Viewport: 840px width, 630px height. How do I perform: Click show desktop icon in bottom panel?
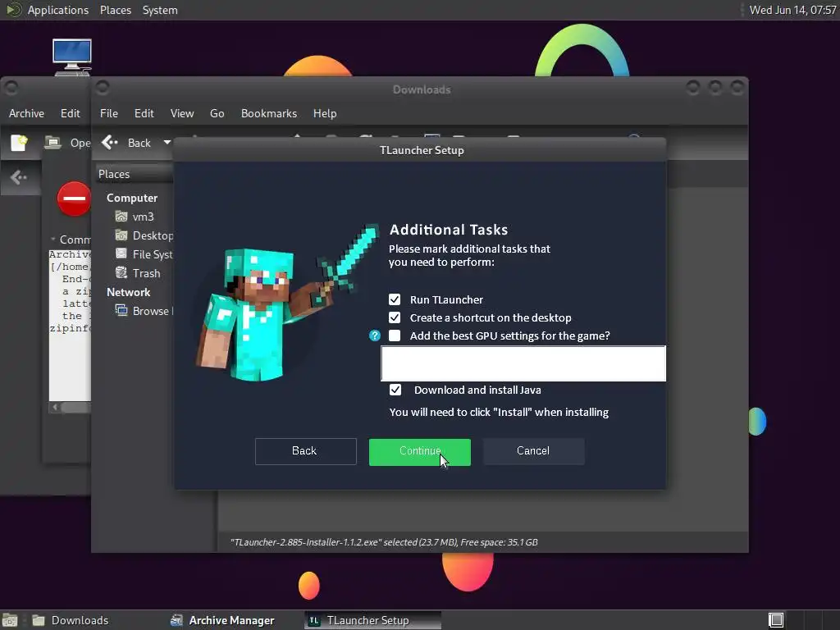(x=10, y=621)
